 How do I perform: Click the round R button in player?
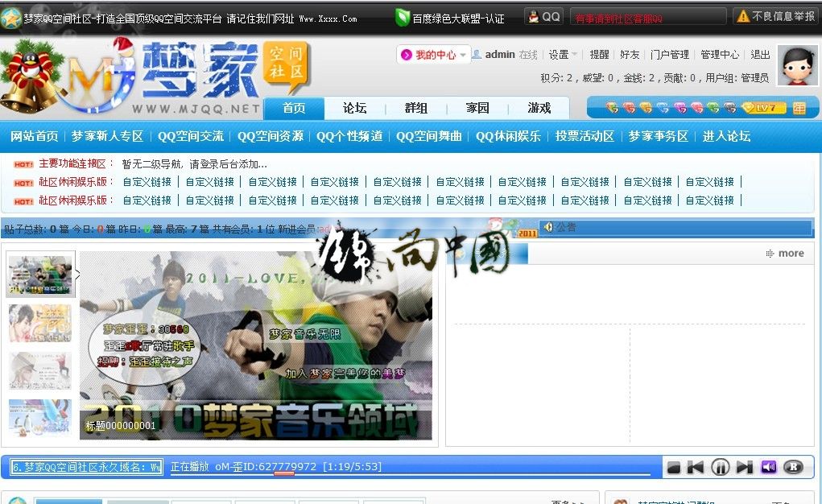793,467
